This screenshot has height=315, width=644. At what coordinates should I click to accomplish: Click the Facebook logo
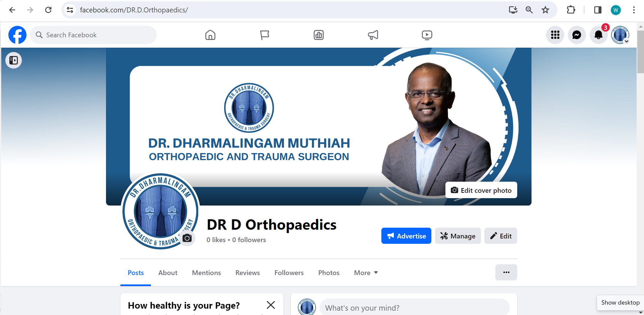coord(17,35)
